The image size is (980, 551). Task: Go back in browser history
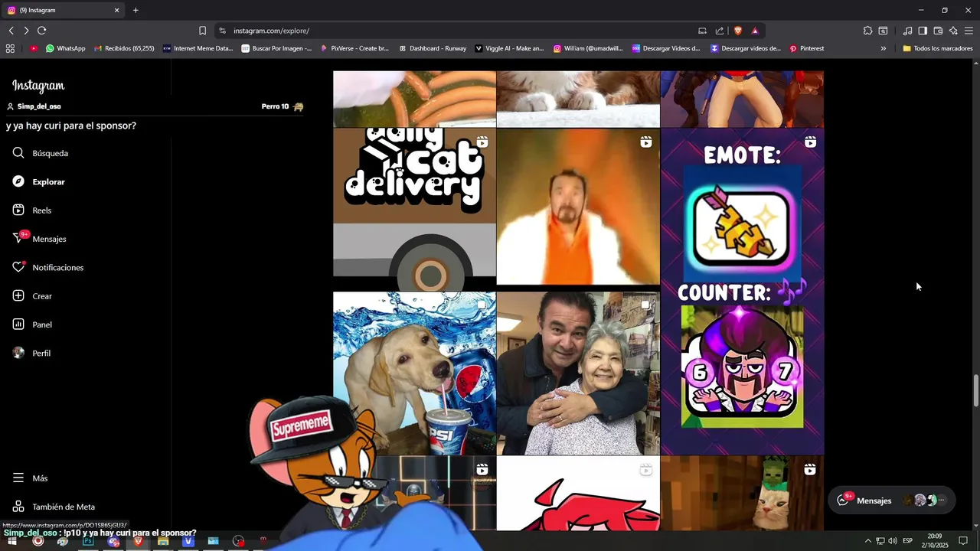(x=11, y=31)
